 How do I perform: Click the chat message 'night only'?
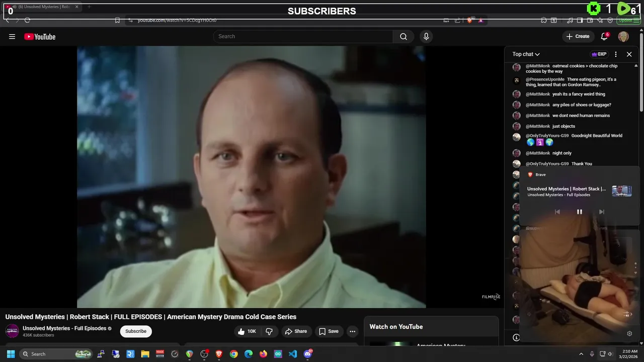point(562,153)
